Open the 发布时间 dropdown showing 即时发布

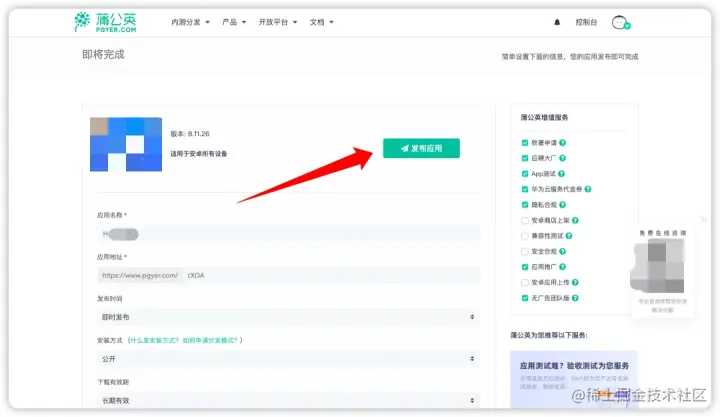pos(288,317)
